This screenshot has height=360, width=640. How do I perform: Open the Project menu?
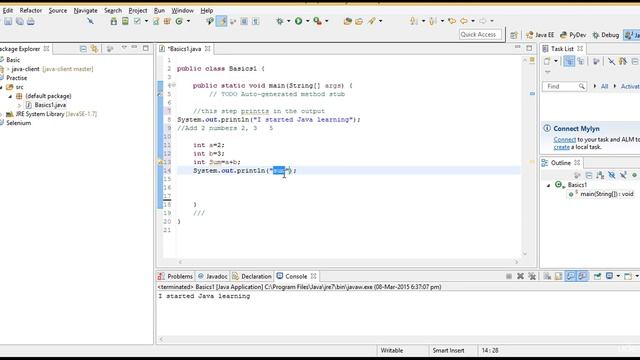[138, 10]
